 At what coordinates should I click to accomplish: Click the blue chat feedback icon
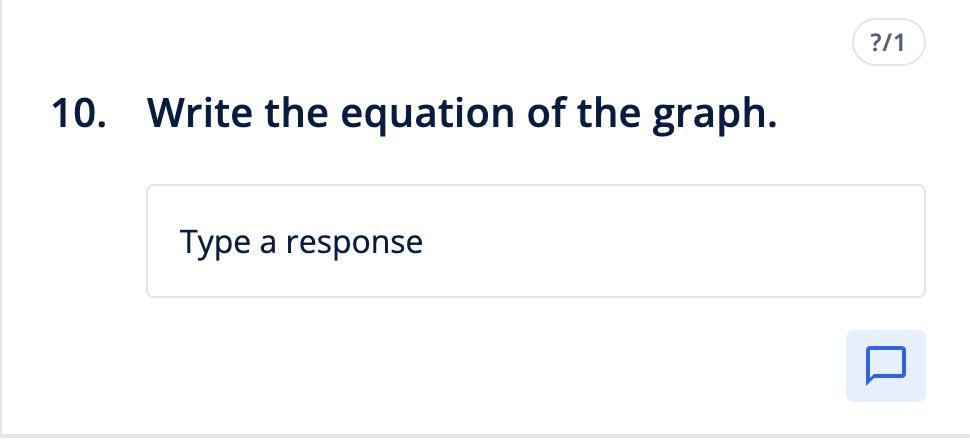coord(885,366)
